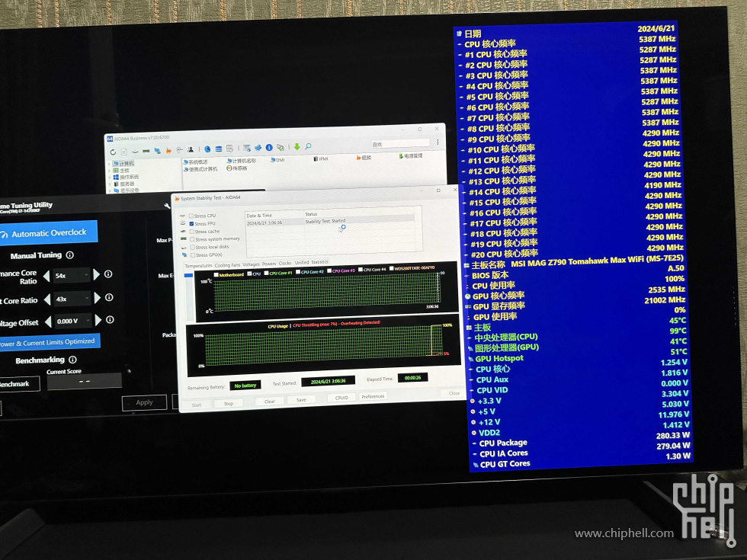Open the three-dot menu in AIDA64 window
Image resolution: width=747 pixels, height=560 pixels.
(x=438, y=142)
